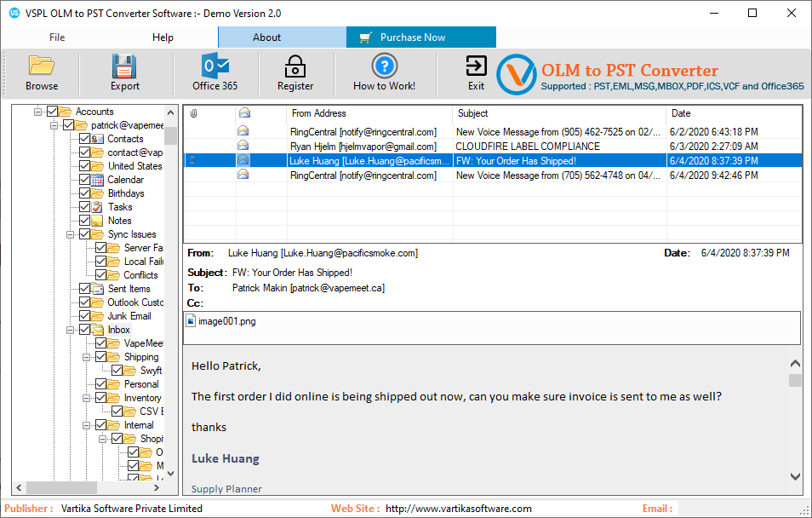812x518 pixels.
Task: Open the Purchase Now tab
Action: (421, 37)
